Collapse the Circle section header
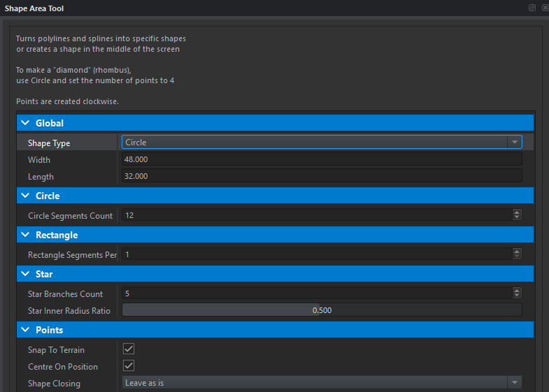 click(26, 196)
